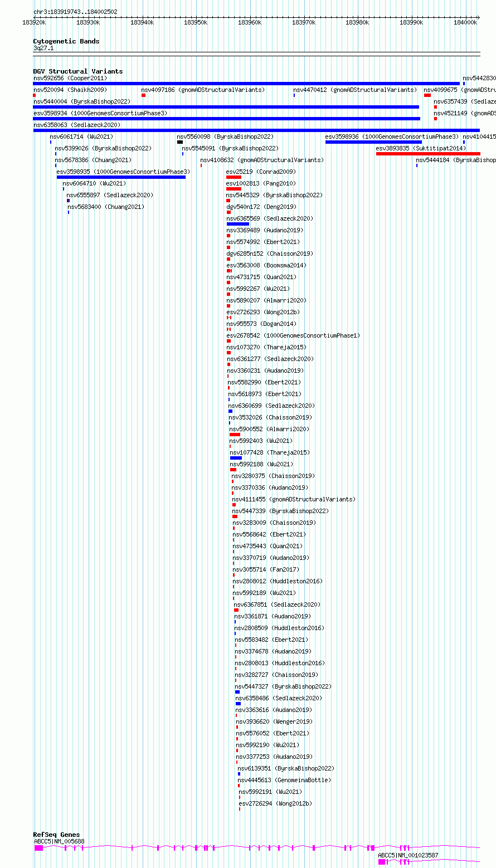496x868 pixels.
Task: Open variant nsv520094 (Shaikh2009)
Action: click(70, 90)
